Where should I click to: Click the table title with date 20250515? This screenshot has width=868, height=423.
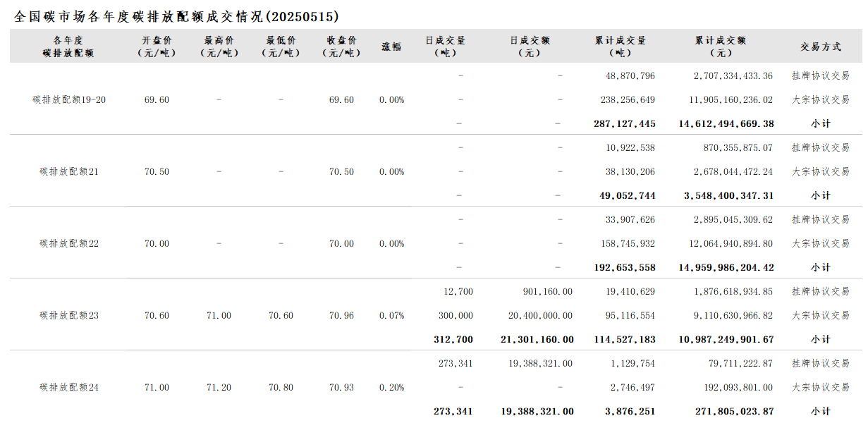(x=176, y=16)
